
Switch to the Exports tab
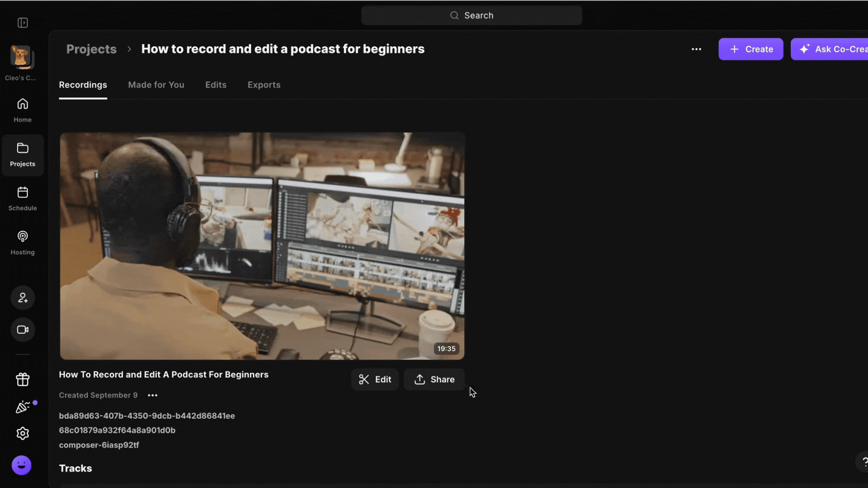(264, 85)
